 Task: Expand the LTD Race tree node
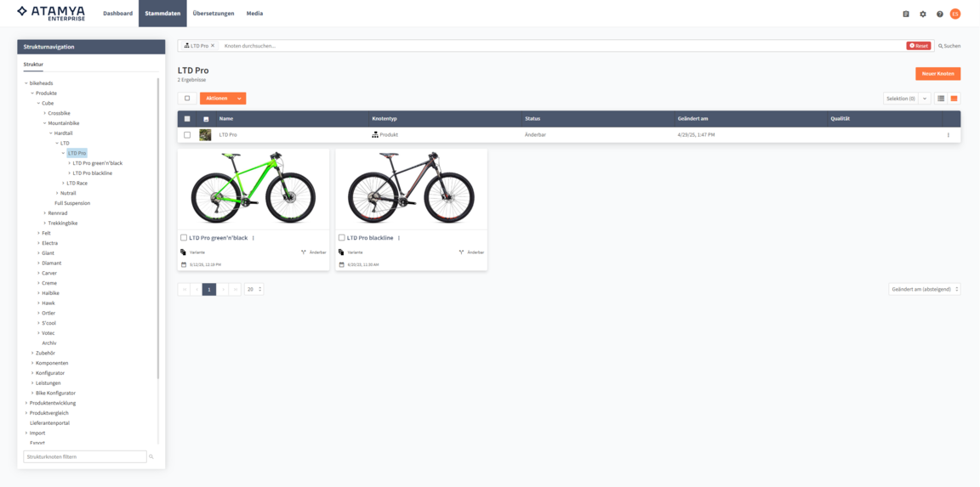click(63, 183)
